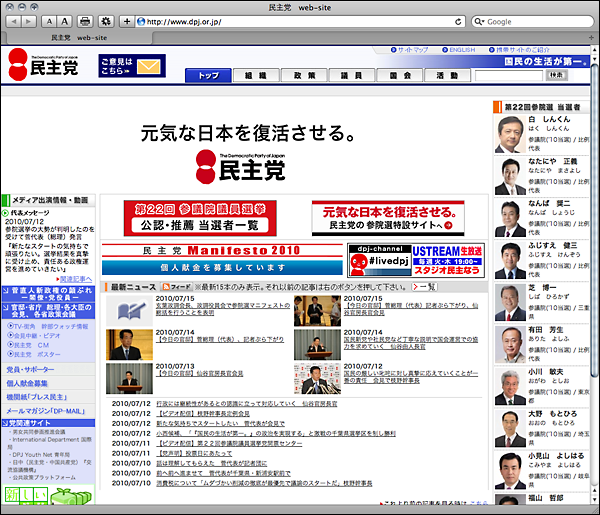This screenshot has width=600, height=515.
Task: Click the envelope feedback banner icon
Action: pyautogui.click(x=150, y=66)
